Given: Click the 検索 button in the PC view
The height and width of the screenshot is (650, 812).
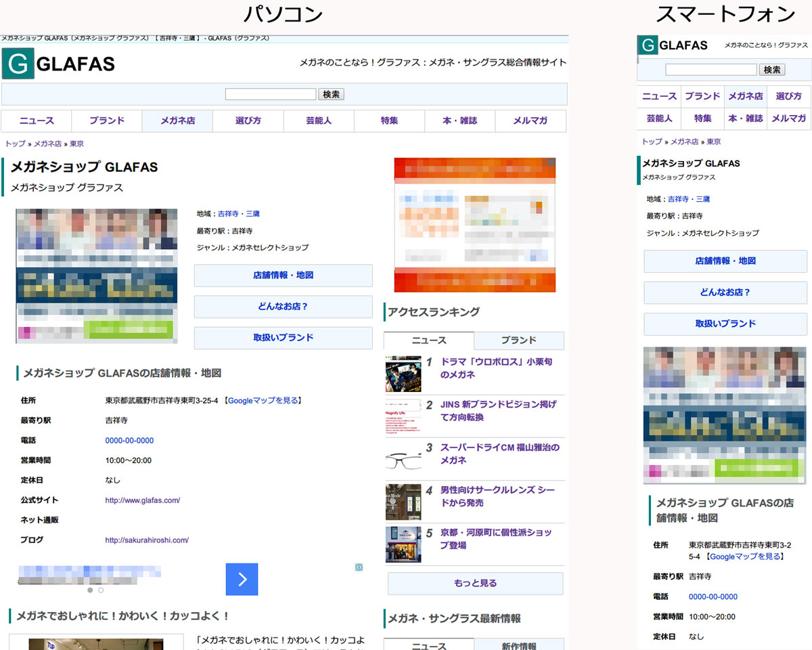Looking at the screenshot, I should pos(331,94).
